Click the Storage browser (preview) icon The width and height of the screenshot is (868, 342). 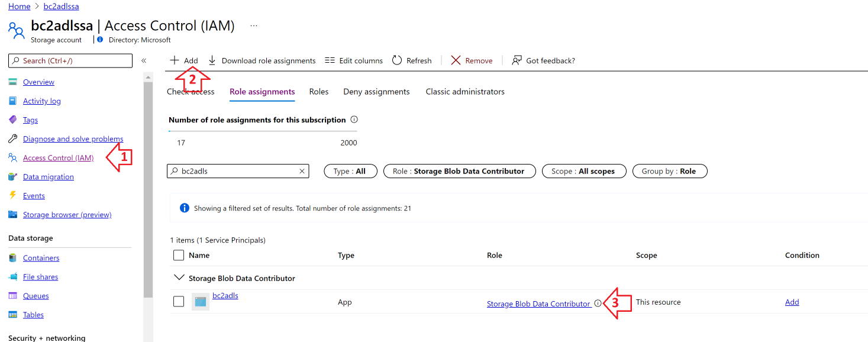(13, 215)
